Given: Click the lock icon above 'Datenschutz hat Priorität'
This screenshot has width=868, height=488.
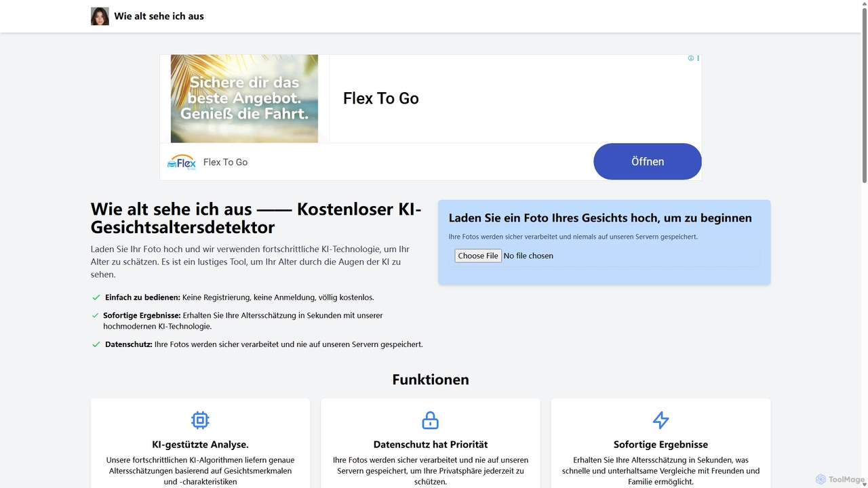Looking at the screenshot, I should coord(431,420).
